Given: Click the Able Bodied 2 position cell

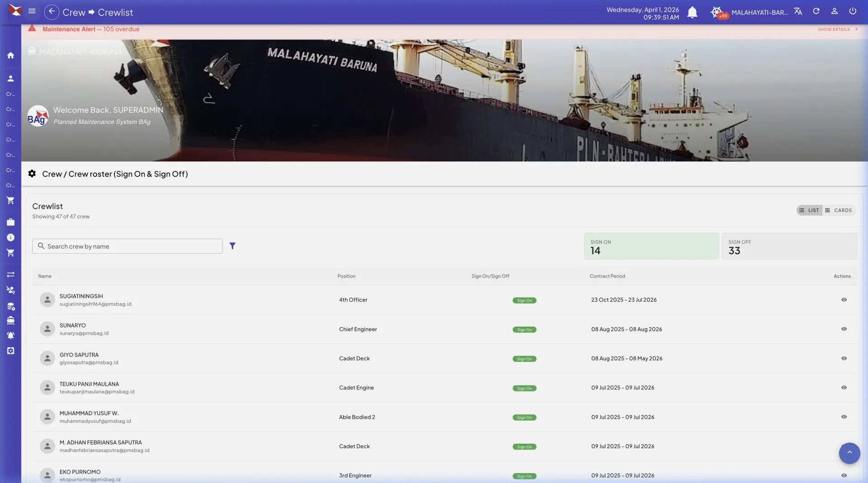Looking at the screenshot, I should [x=357, y=417].
